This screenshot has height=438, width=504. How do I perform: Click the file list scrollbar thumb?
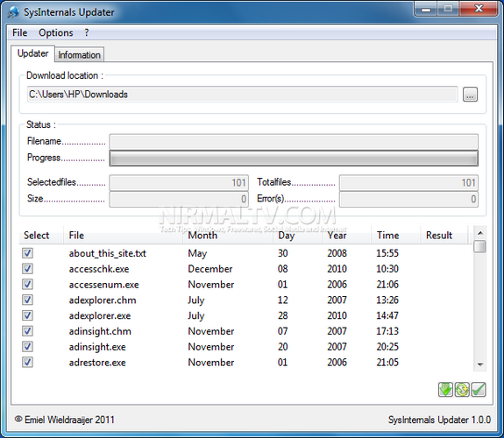tap(480, 246)
